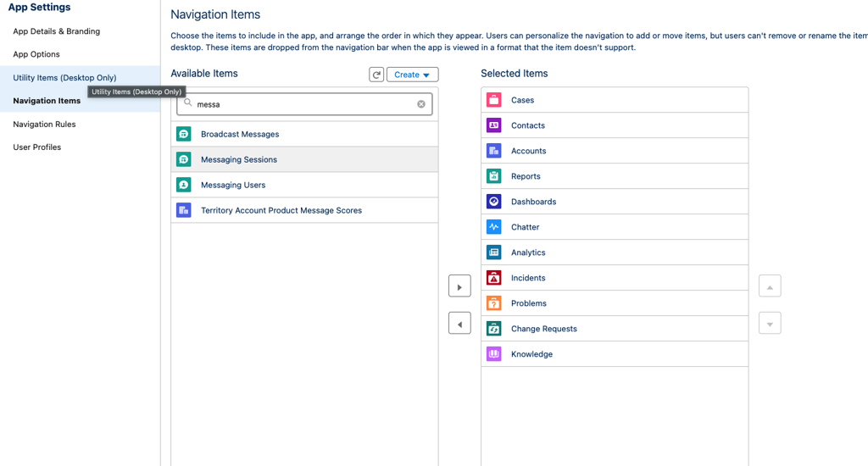Select Change Requests in Selected Items
The height and width of the screenshot is (466, 868).
point(615,329)
